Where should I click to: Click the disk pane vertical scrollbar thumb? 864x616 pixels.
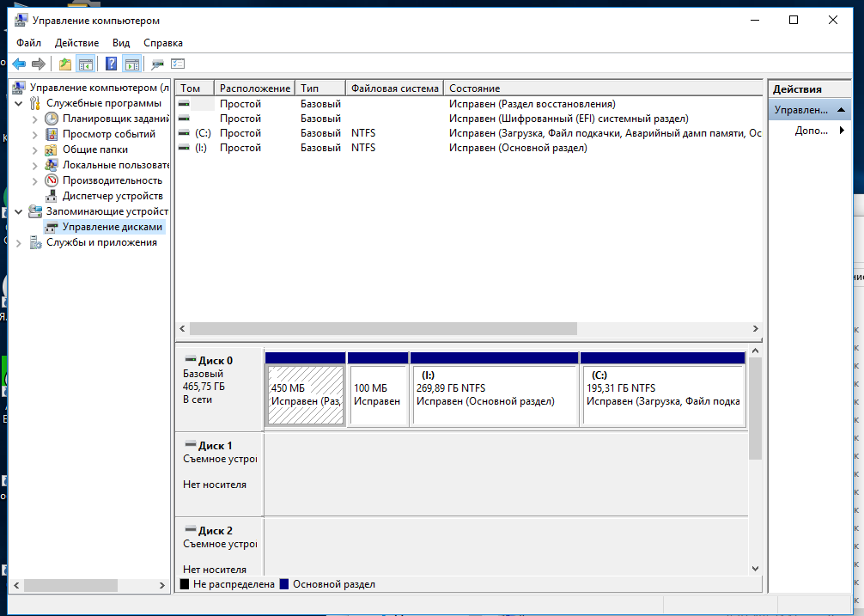tap(756, 408)
